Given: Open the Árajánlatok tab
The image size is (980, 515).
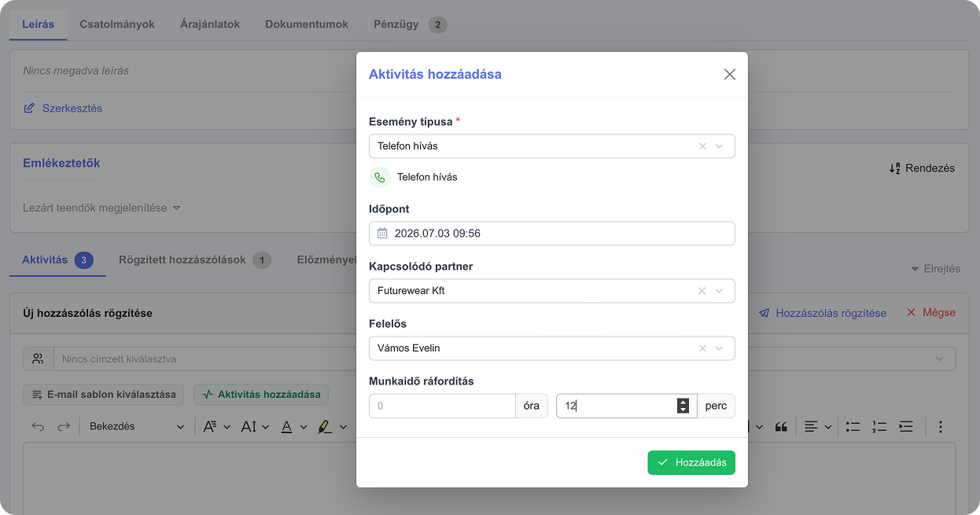Looking at the screenshot, I should pos(210,24).
